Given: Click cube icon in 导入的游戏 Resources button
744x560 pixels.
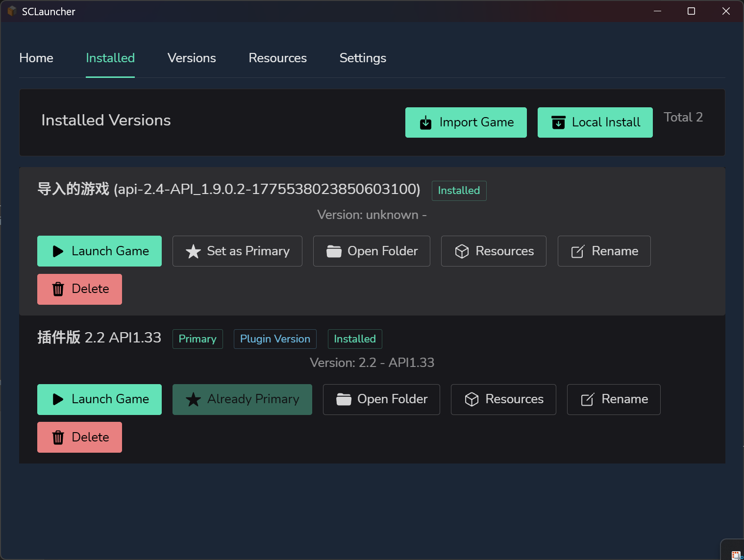Looking at the screenshot, I should [x=462, y=251].
